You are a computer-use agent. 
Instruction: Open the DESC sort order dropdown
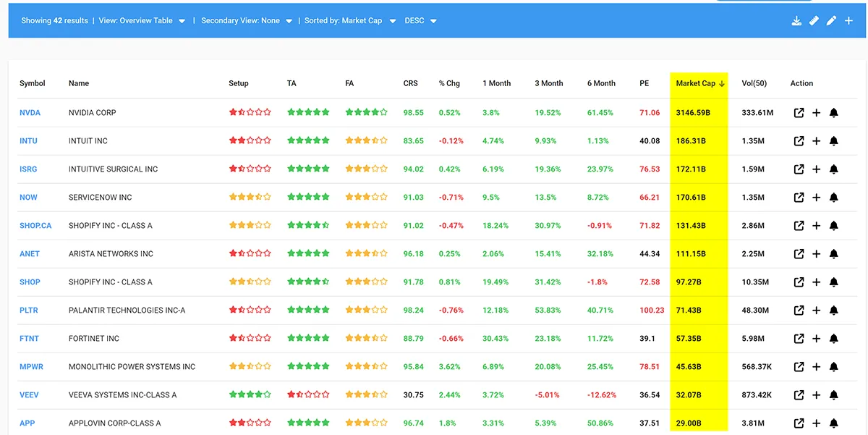[x=421, y=21]
